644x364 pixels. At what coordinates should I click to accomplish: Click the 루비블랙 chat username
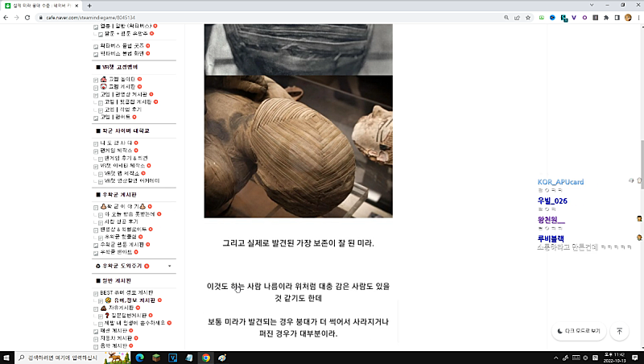click(551, 238)
